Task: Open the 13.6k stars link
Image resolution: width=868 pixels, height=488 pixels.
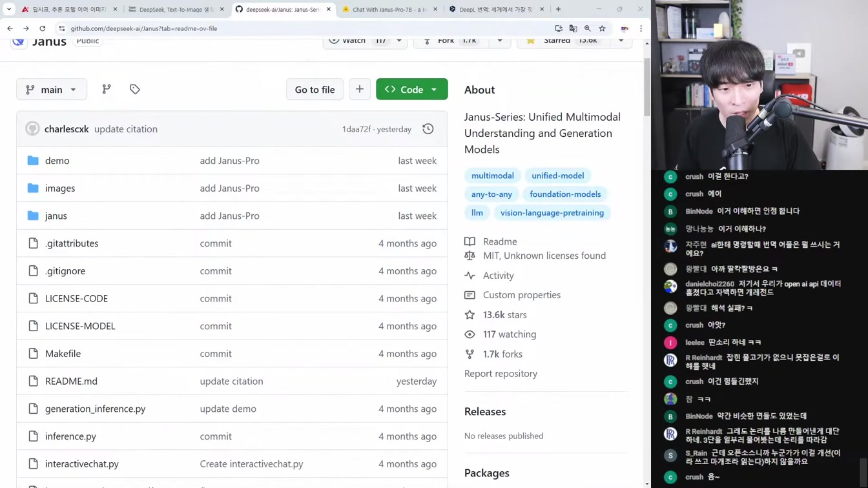Action: point(505,315)
